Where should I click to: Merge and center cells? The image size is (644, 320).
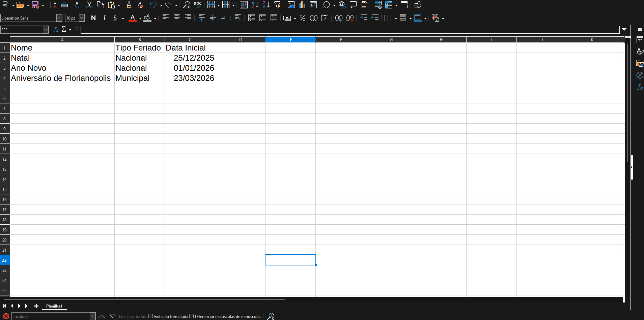pyautogui.click(x=251, y=18)
